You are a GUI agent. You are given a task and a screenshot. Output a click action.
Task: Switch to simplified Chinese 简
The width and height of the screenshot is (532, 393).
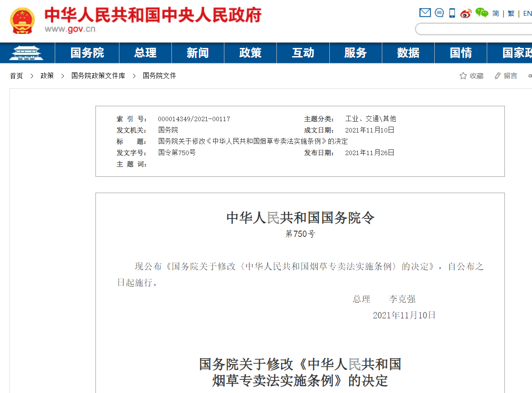pyautogui.click(x=496, y=14)
